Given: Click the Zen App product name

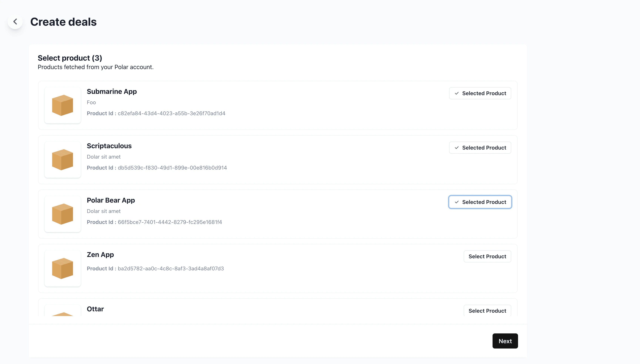Looking at the screenshot, I should tap(100, 255).
